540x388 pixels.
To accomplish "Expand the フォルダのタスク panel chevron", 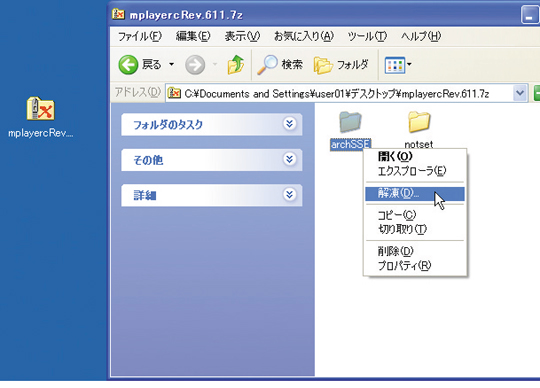I will pyautogui.click(x=290, y=124).
